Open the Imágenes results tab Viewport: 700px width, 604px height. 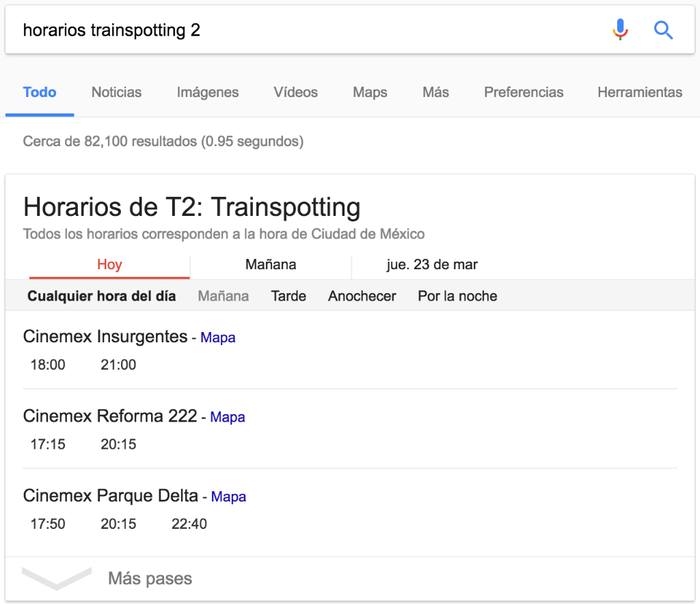(208, 92)
